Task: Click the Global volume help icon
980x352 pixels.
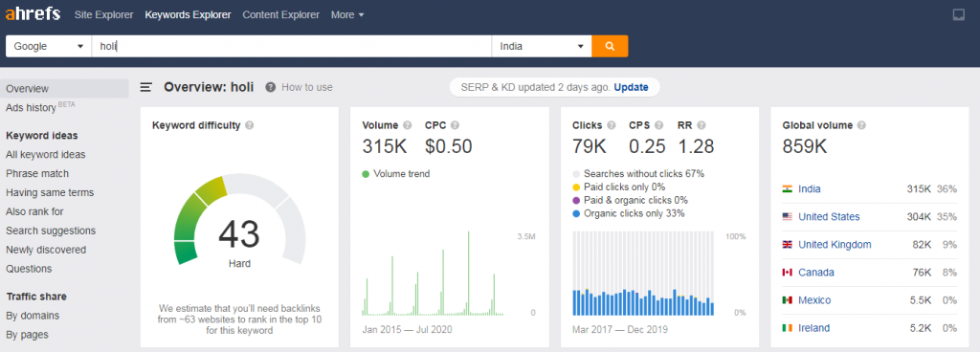Action: point(861,125)
